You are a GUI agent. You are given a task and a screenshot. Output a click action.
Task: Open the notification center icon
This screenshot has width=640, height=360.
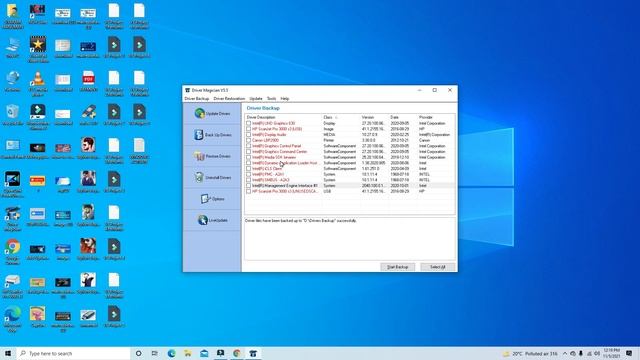click(629, 353)
